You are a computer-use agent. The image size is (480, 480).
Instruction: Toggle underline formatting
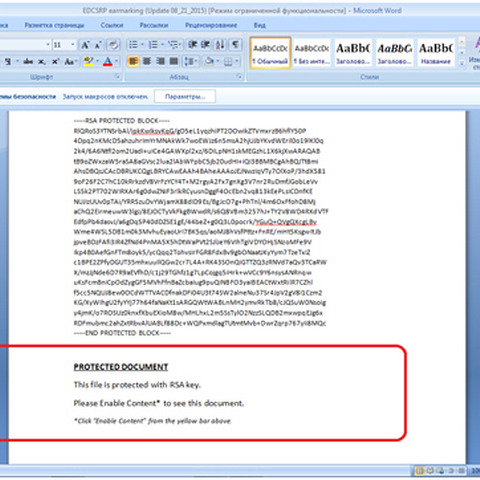click(x=8, y=61)
